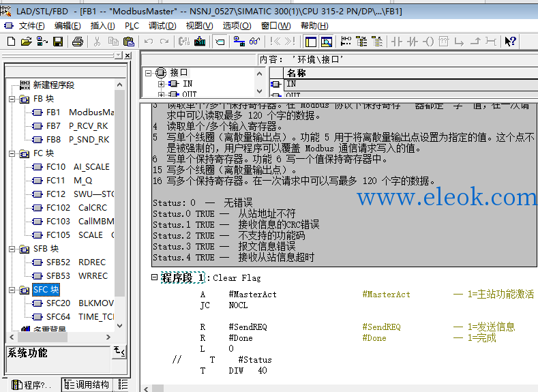Create a new block with New icon
The image size is (538, 392).
pos(11,42)
